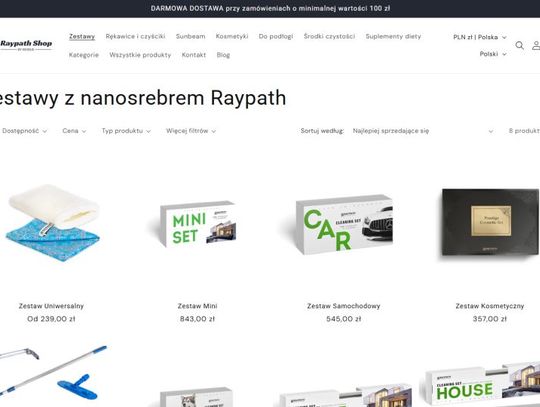Image resolution: width=540 pixels, height=407 pixels.
Task: Expand the Polski language selector
Action: point(493,54)
